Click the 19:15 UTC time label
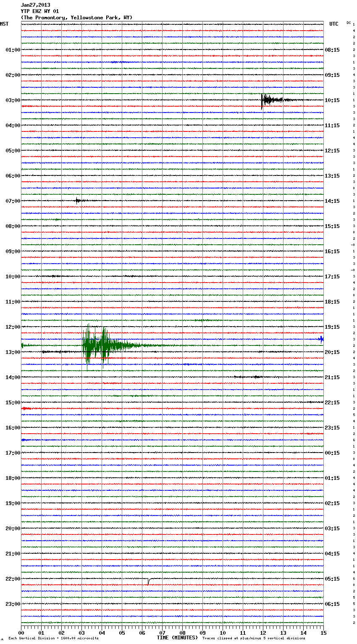 click(x=332, y=327)
